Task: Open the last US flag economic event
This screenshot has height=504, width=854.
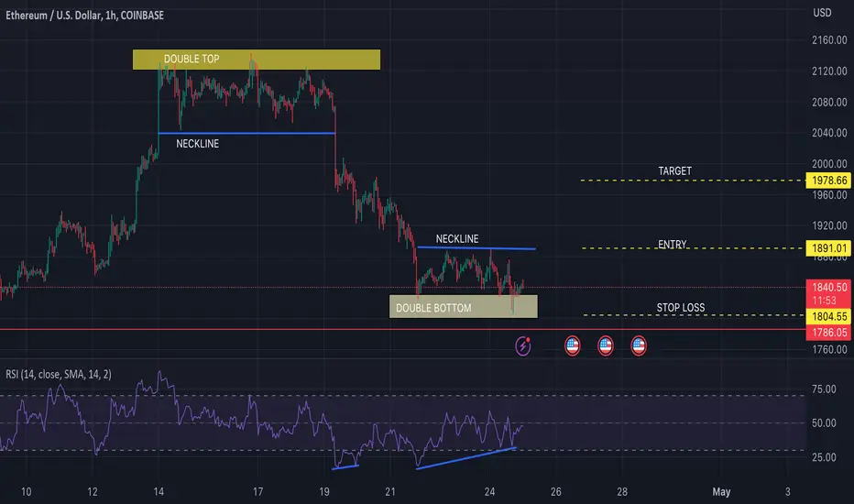Action: click(x=639, y=345)
